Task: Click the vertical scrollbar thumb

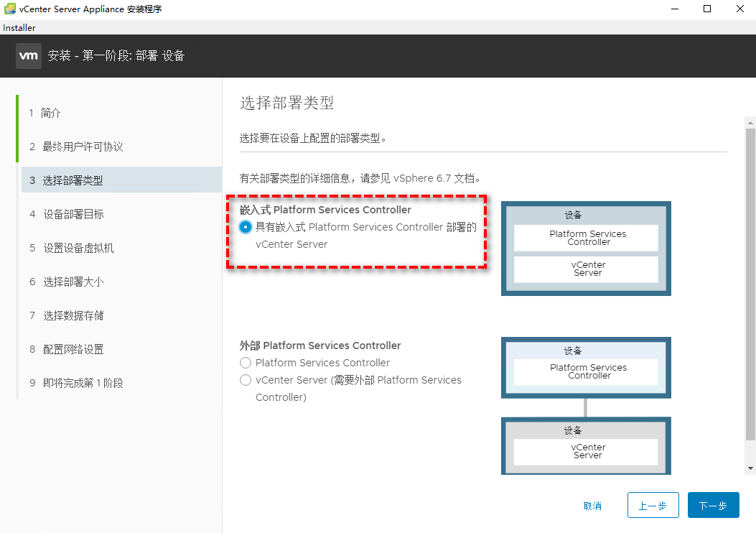Action: click(x=750, y=284)
